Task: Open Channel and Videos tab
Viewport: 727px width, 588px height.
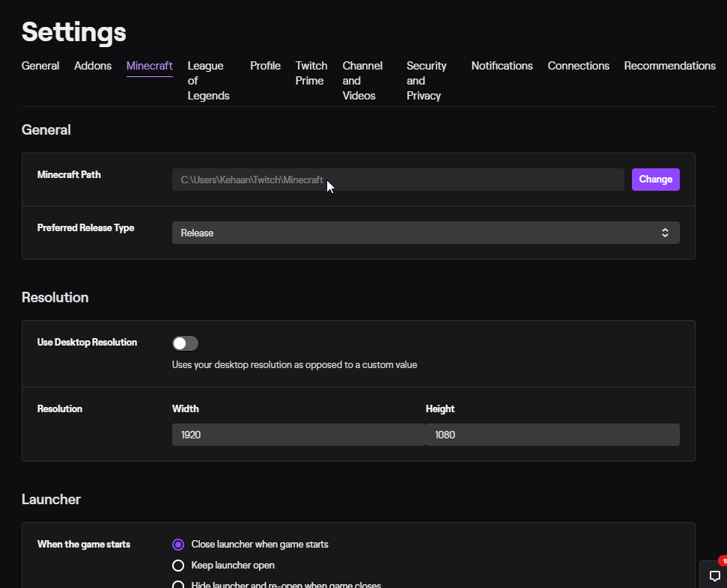Action: pos(362,81)
